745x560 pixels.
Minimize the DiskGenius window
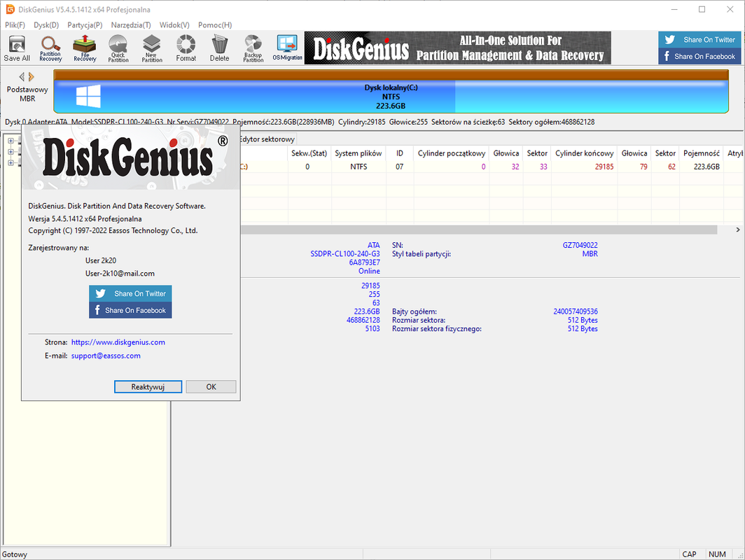[x=674, y=9]
